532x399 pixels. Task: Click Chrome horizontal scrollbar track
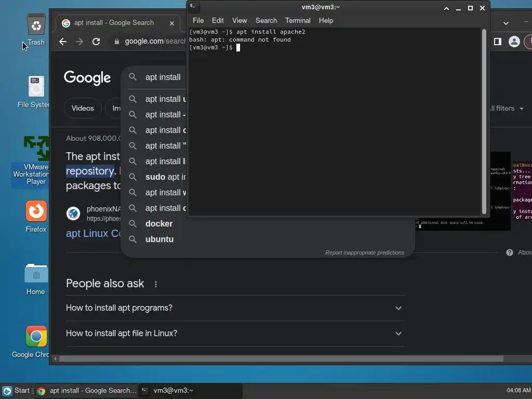point(282,358)
